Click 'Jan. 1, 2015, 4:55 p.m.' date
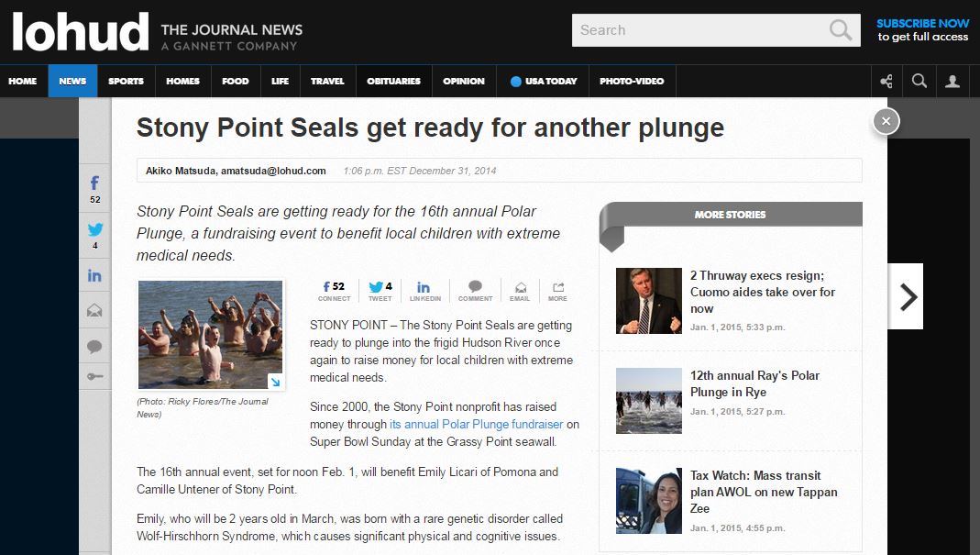Screen dimensions: 980x555 (737, 528)
